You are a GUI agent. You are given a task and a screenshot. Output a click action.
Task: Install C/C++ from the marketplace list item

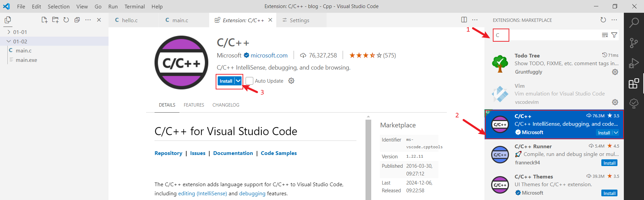(x=604, y=133)
